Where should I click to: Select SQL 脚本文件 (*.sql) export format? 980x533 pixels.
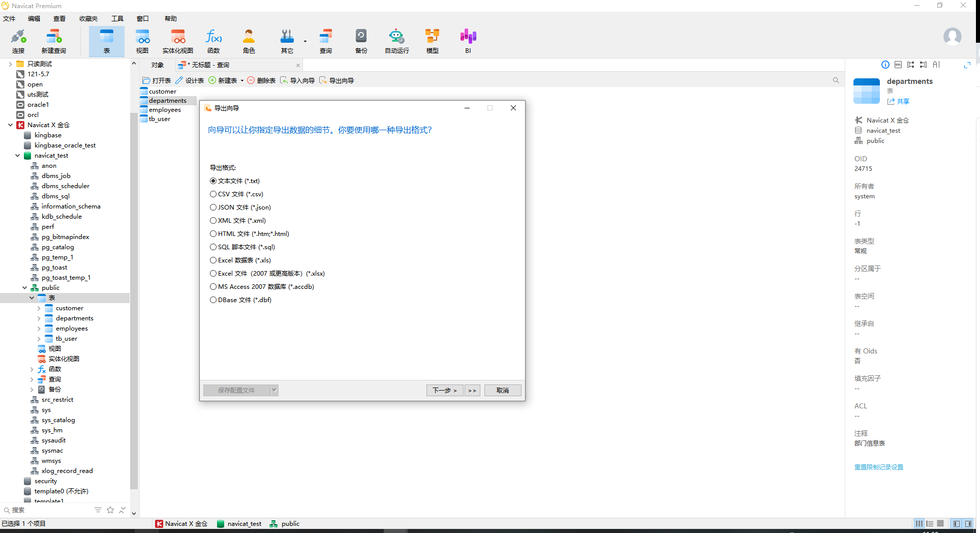coord(242,247)
